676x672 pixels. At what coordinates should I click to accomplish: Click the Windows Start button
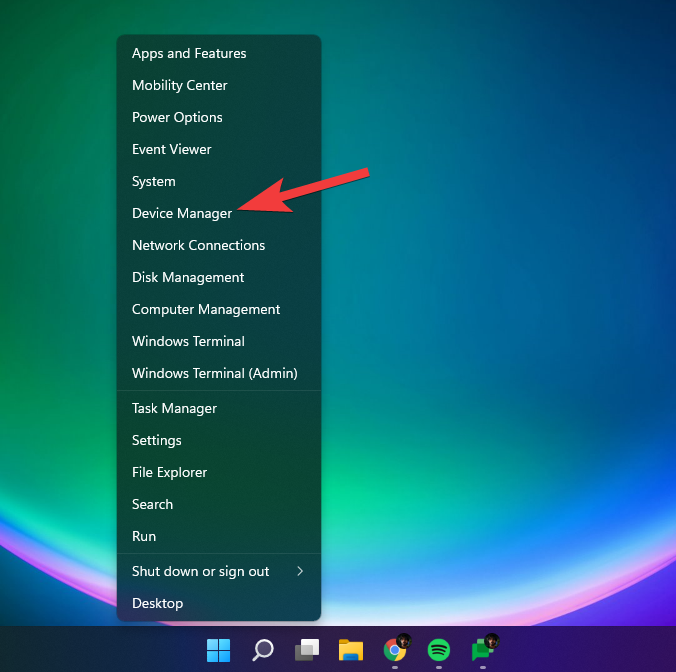coord(218,650)
